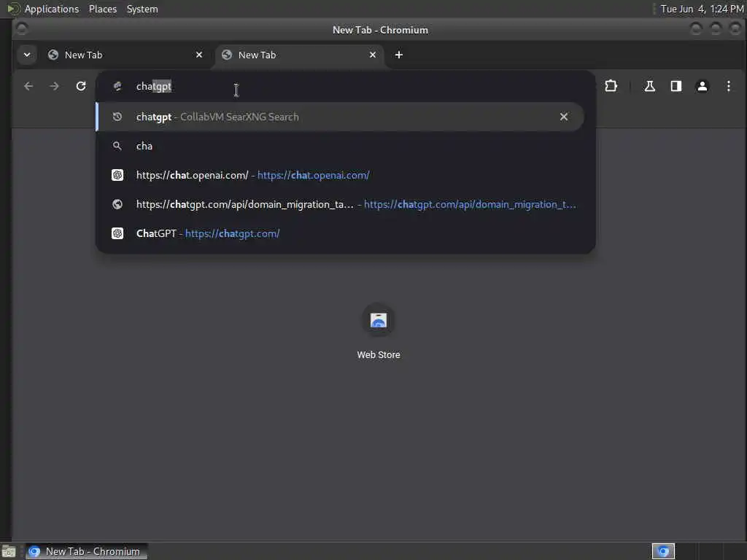The image size is (747, 560).
Task: Open the chat.openai.com suggestion
Action: 340,175
